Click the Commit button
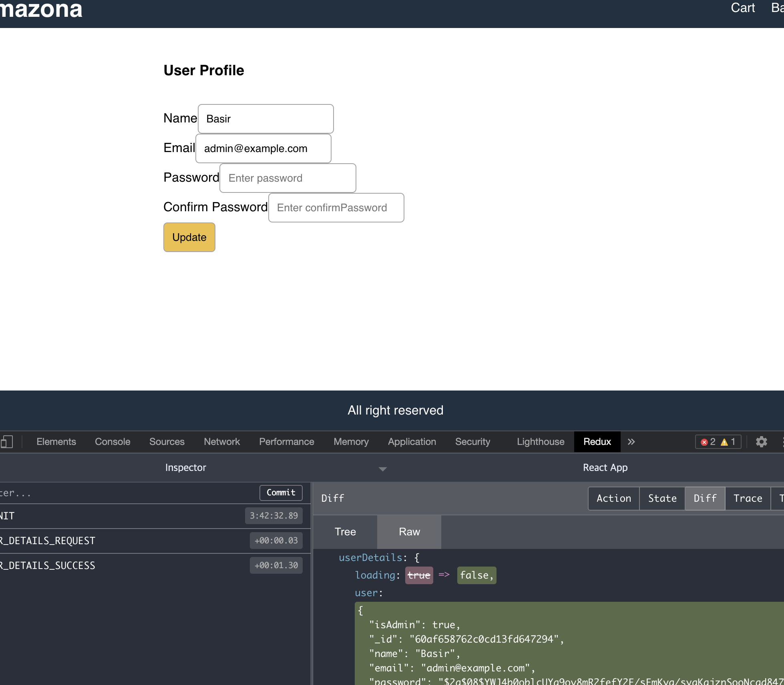This screenshot has width=784, height=685. (281, 493)
